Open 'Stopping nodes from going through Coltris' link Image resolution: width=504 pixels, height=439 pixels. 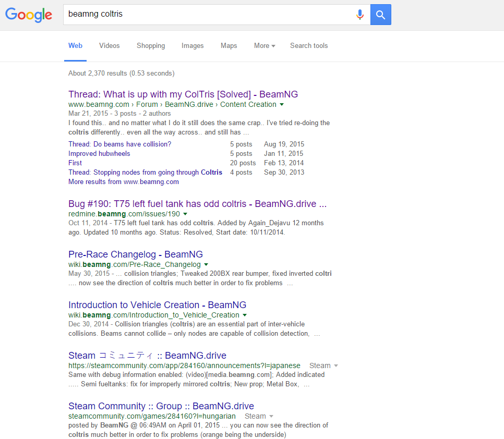coord(145,172)
